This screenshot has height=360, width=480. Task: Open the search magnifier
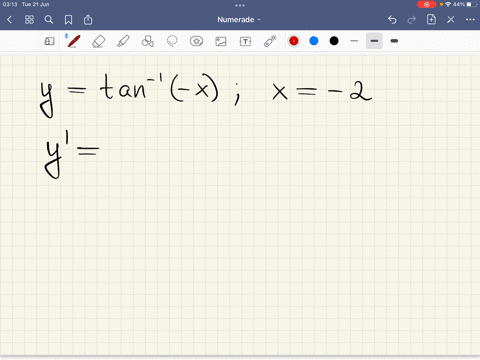[x=49, y=20]
